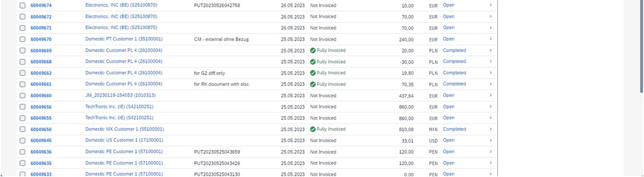The width and height of the screenshot is (644, 177).
Task: Click Open status for document 60049635
Action: click(448, 163)
